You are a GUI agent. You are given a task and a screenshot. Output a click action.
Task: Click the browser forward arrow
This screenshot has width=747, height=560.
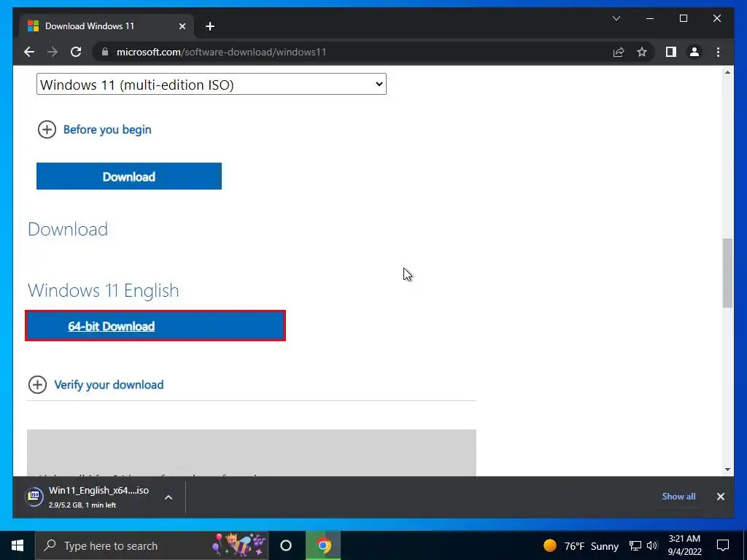53,52
